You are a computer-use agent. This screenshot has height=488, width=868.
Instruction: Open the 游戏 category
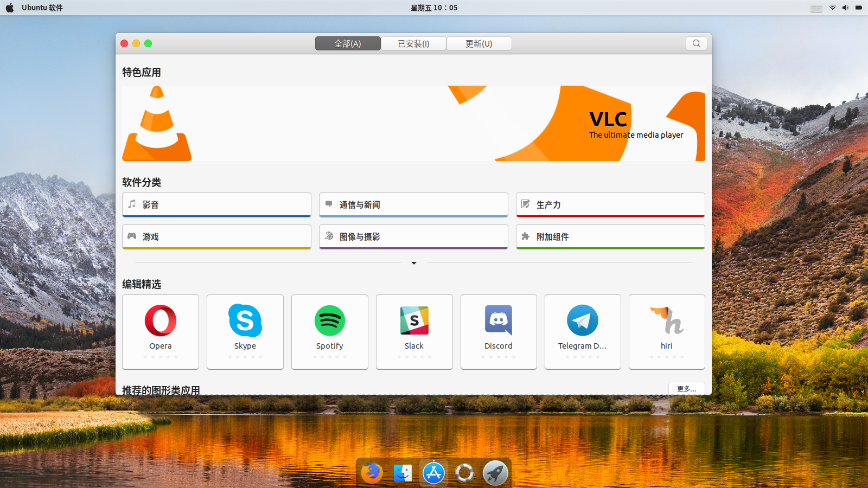(x=216, y=237)
